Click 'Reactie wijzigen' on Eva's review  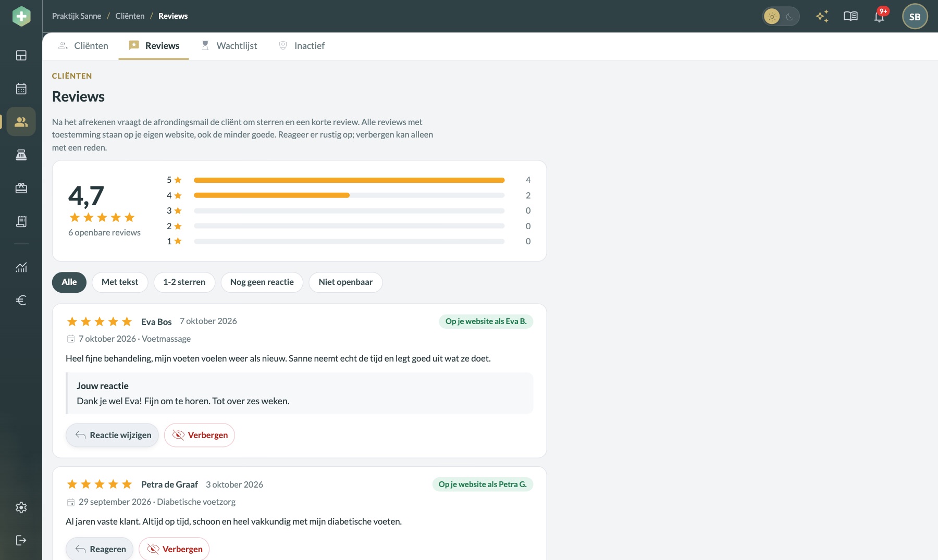(112, 435)
